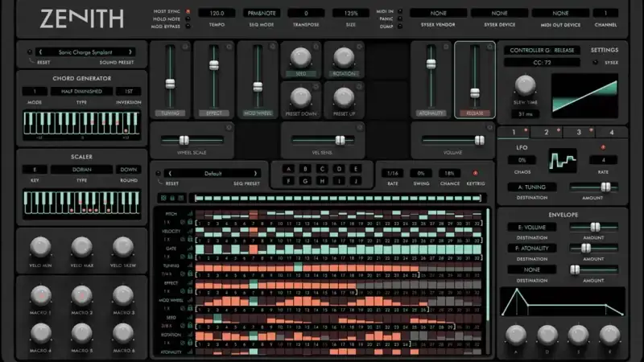Select pattern slot J
Screen dimensions: 644x362
tap(356, 180)
